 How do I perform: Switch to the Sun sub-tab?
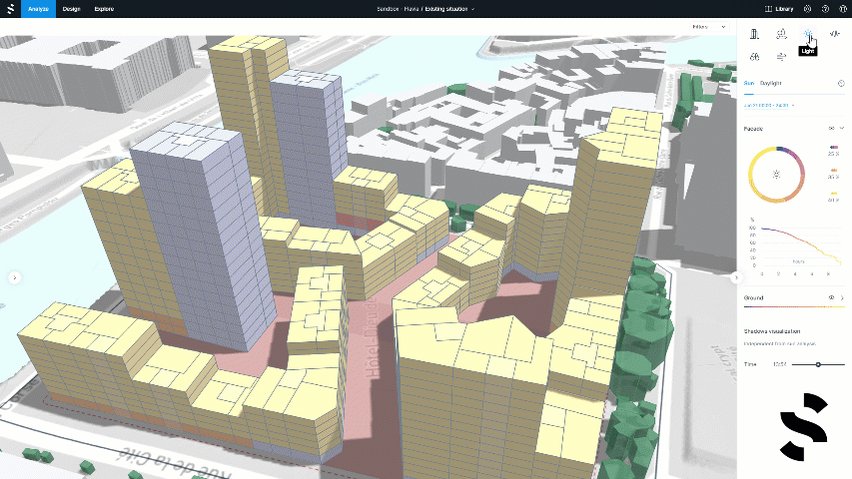click(749, 83)
